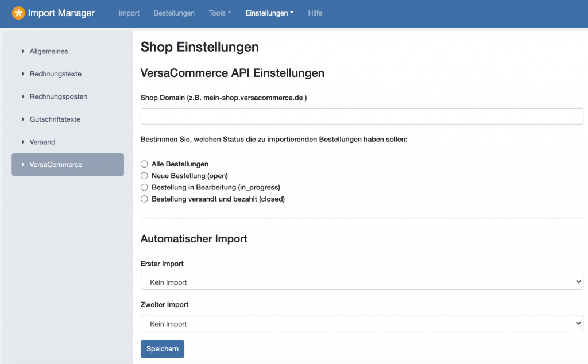Select the Alle Bestellungen radio button
588x364 pixels.
coord(144,164)
